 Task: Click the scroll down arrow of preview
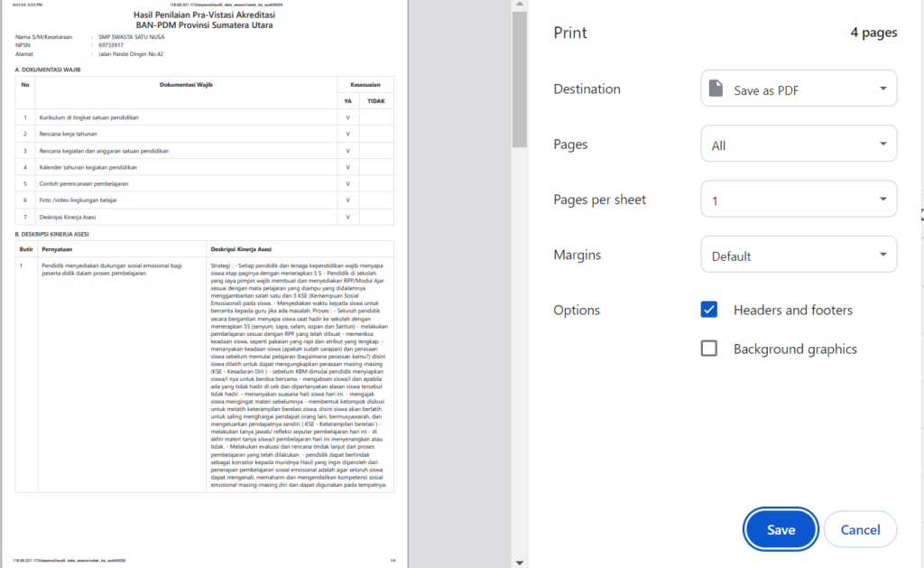[x=519, y=561]
